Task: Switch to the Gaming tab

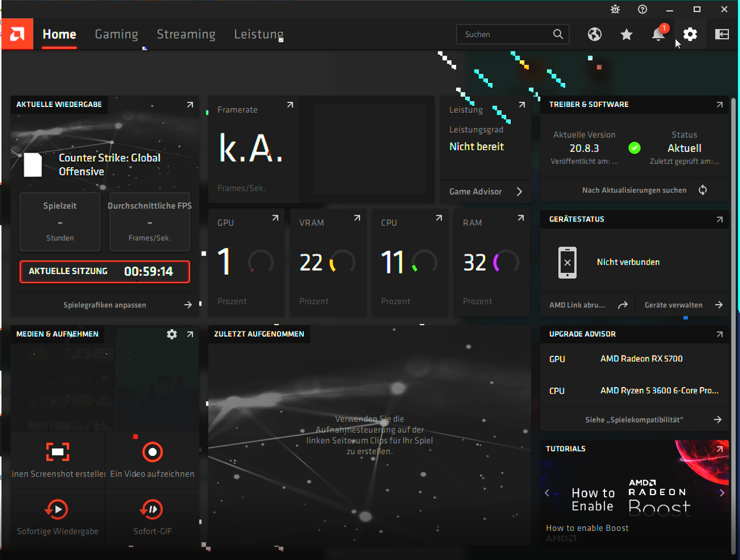Action: click(x=116, y=34)
